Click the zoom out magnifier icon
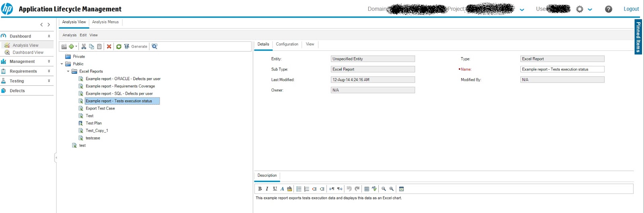This screenshot has width=644, height=213. click(x=384, y=189)
